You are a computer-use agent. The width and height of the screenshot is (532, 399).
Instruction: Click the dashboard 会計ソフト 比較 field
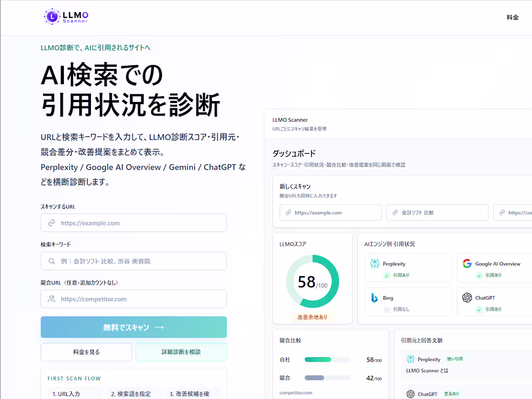pyautogui.click(x=437, y=212)
